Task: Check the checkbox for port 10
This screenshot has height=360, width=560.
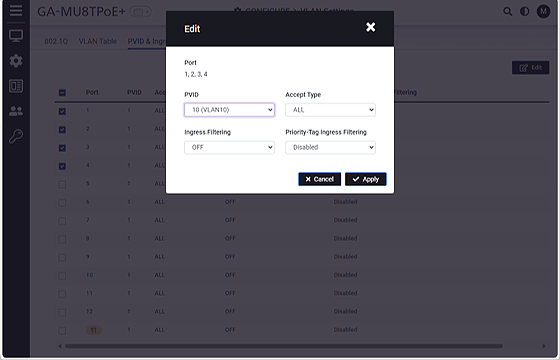Action: (62, 275)
